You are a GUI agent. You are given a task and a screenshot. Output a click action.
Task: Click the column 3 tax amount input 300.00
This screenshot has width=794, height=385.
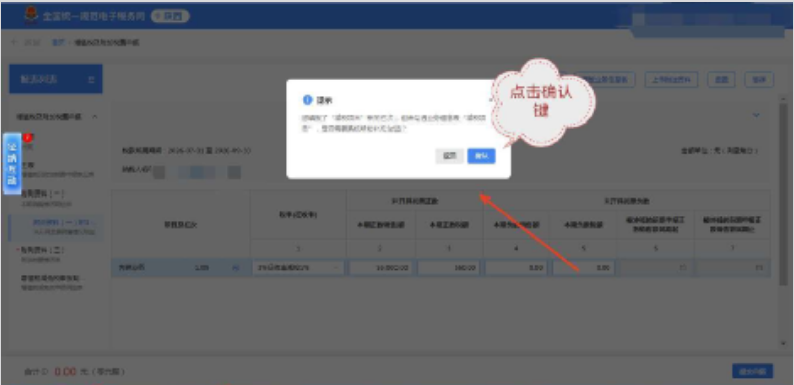(x=449, y=267)
